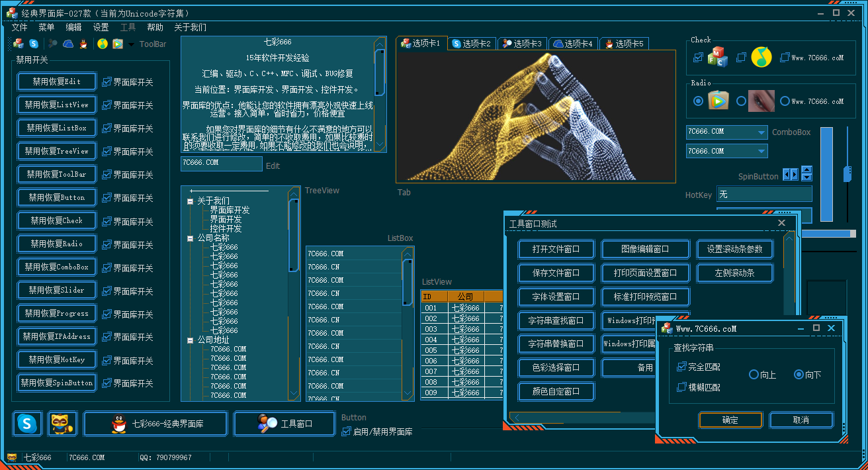Switch to the 选项卡3 tab
The height and width of the screenshot is (470, 868).
(x=522, y=44)
